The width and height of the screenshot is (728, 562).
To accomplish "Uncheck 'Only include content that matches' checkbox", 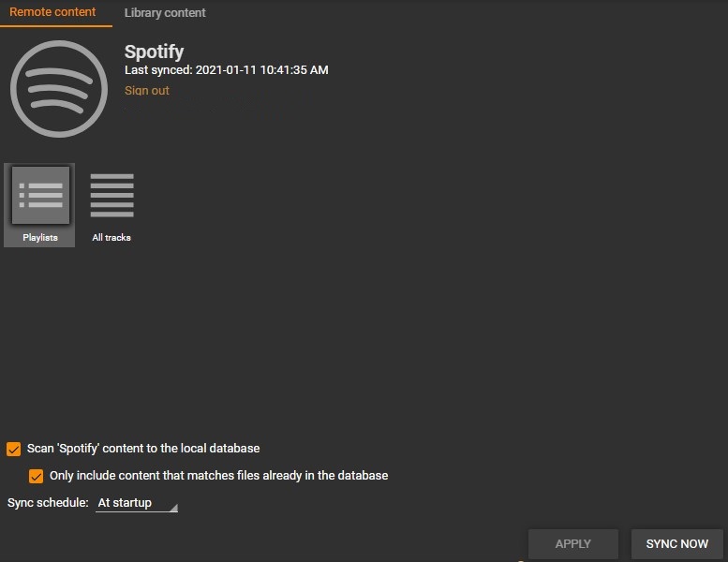I will click(x=37, y=476).
